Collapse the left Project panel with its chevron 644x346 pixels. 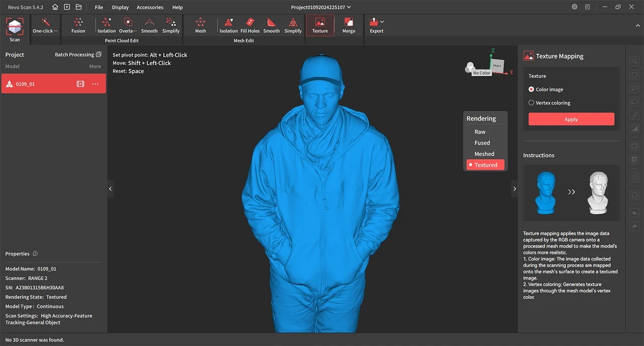tap(110, 189)
